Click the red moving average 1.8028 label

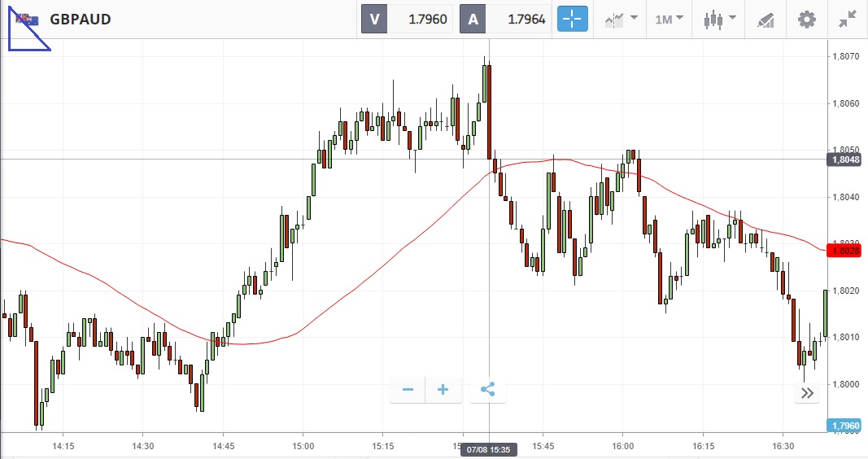[845, 251]
